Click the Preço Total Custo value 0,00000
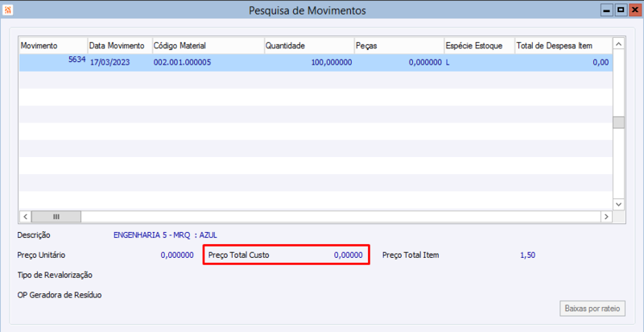 [349, 255]
